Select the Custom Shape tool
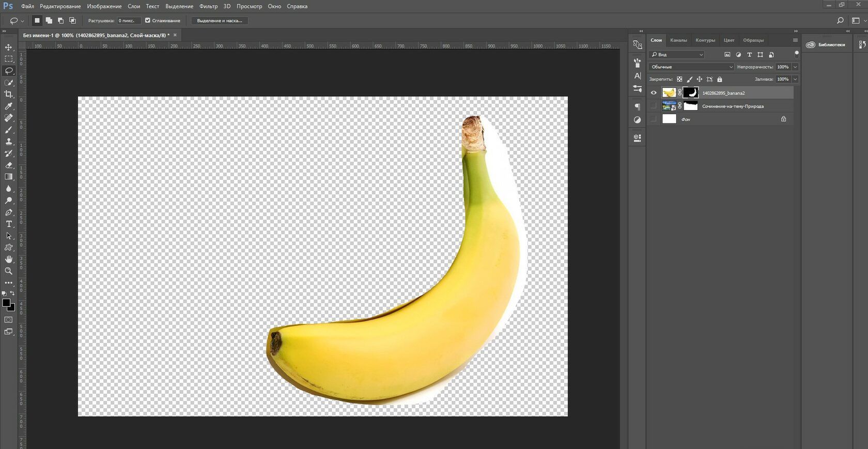This screenshot has height=449, width=868. pos(9,247)
